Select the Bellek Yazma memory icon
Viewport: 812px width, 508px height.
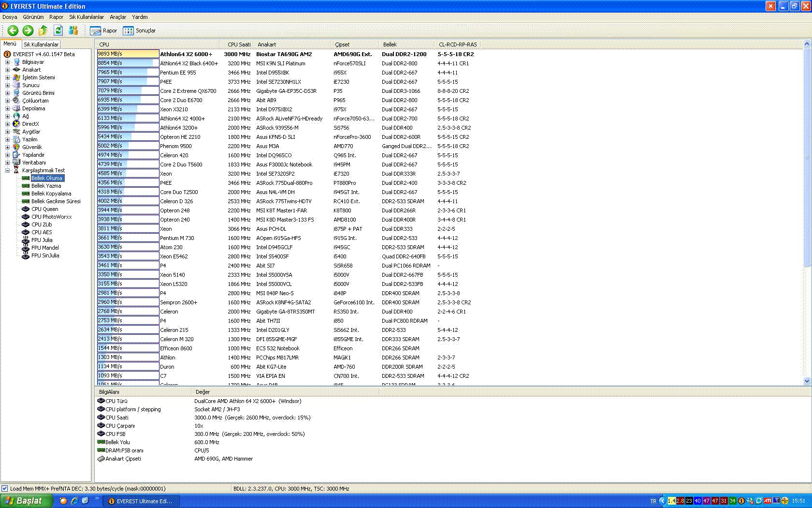[x=26, y=186]
